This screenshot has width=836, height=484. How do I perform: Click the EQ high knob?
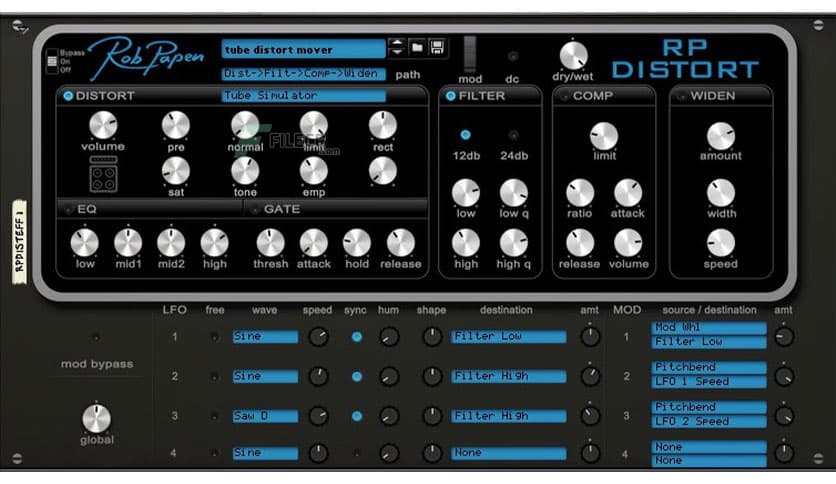coord(214,243)
